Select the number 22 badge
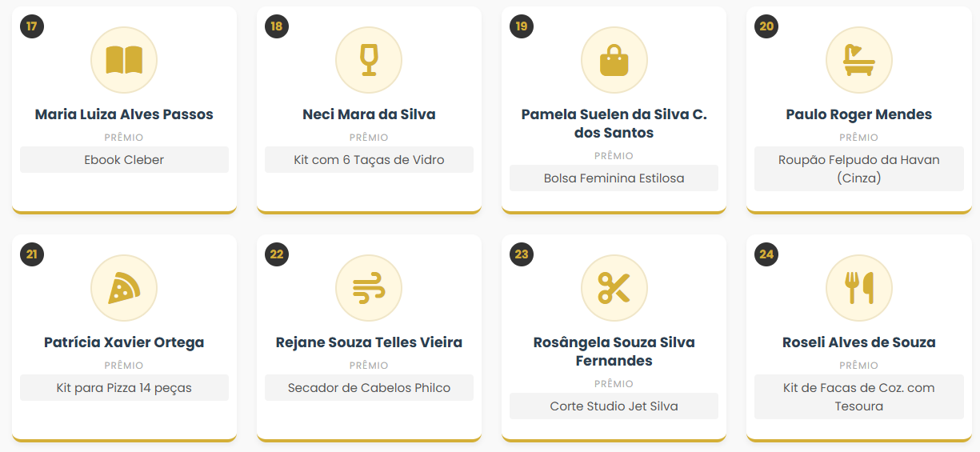Viewport: 980px width, 452px height. 277,254
